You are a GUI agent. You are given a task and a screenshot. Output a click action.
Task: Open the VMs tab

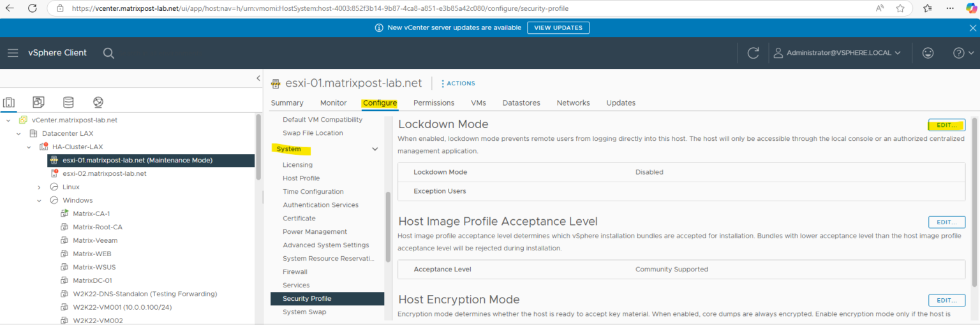(479, 103)
